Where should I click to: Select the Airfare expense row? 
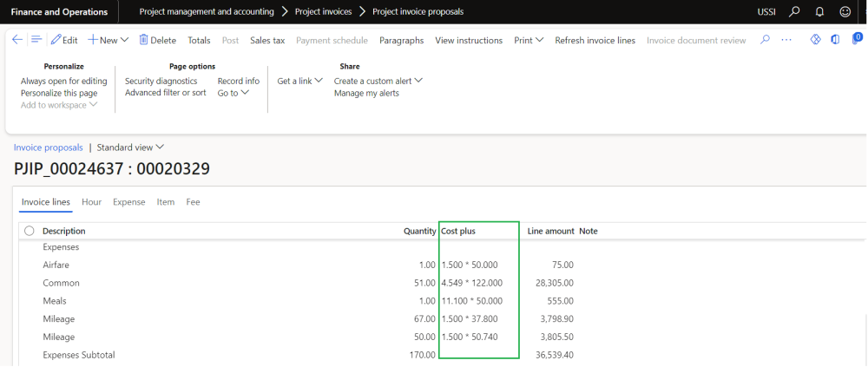[56, 265]
